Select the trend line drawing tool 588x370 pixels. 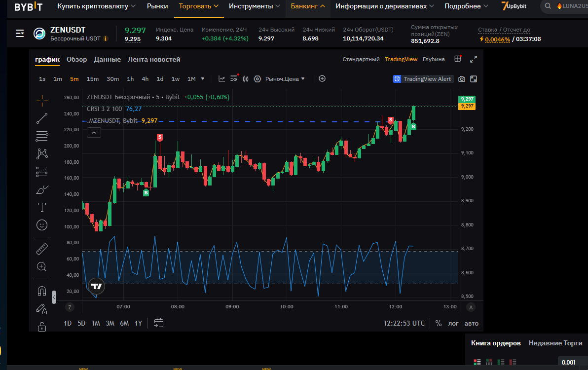click(x=42, y=118)
